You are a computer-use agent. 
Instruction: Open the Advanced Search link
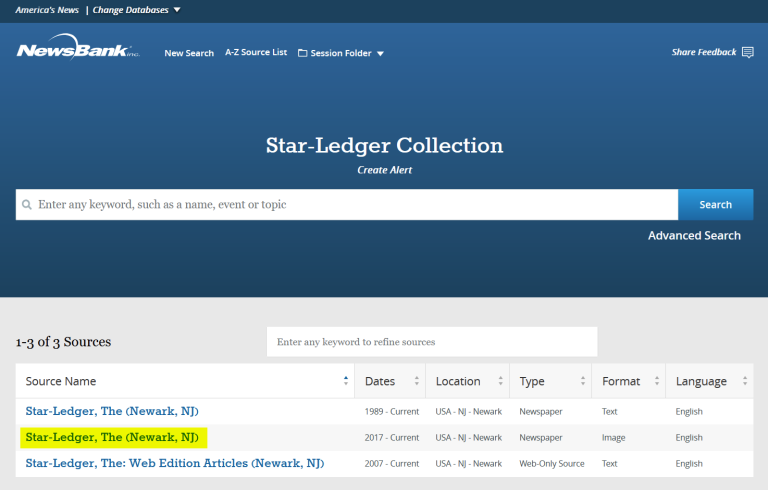click(694, 236)
